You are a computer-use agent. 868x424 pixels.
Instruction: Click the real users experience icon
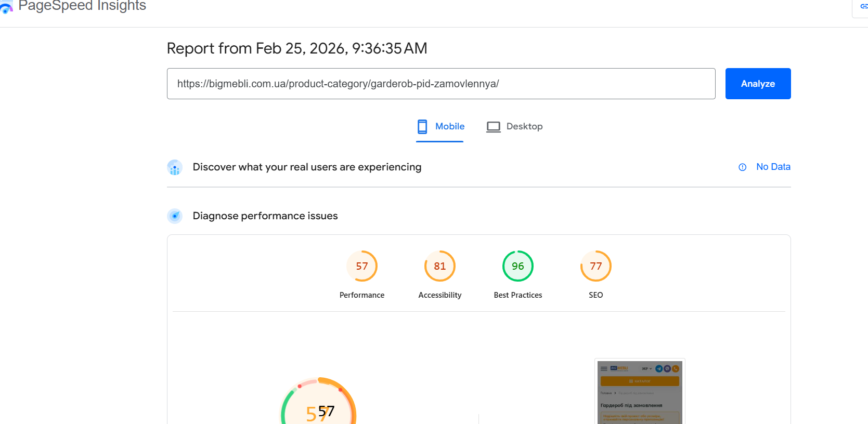coord(175,167)
